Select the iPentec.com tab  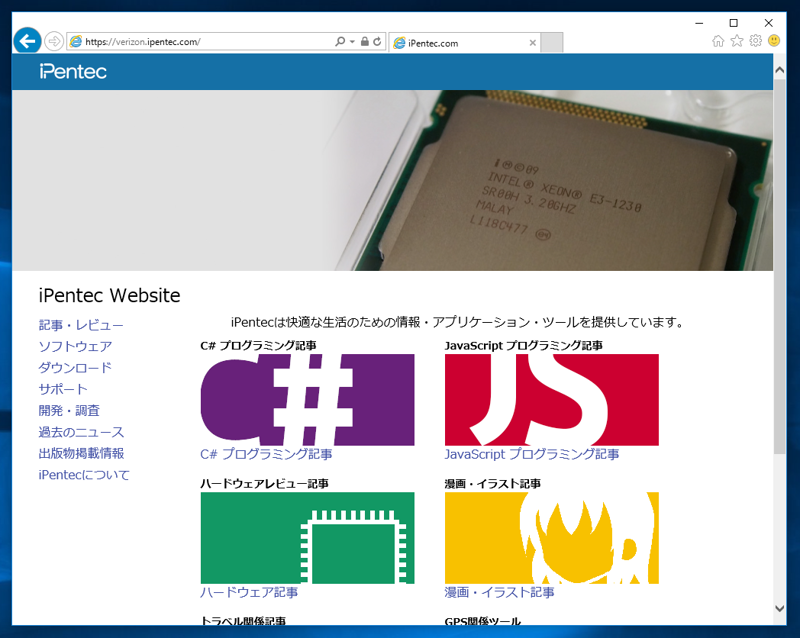462,43
